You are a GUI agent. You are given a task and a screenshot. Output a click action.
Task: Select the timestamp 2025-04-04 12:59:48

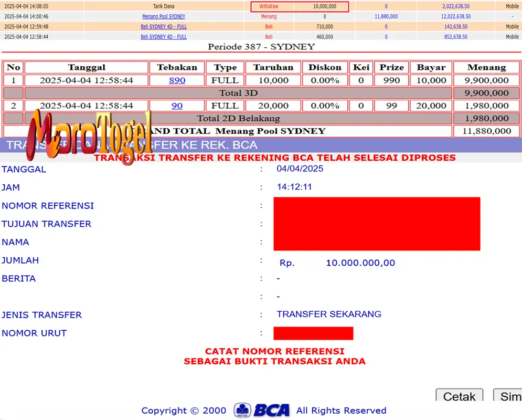26,27
